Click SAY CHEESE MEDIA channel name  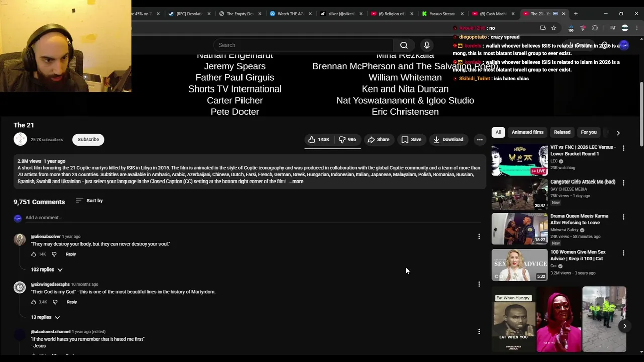(569, 189)
